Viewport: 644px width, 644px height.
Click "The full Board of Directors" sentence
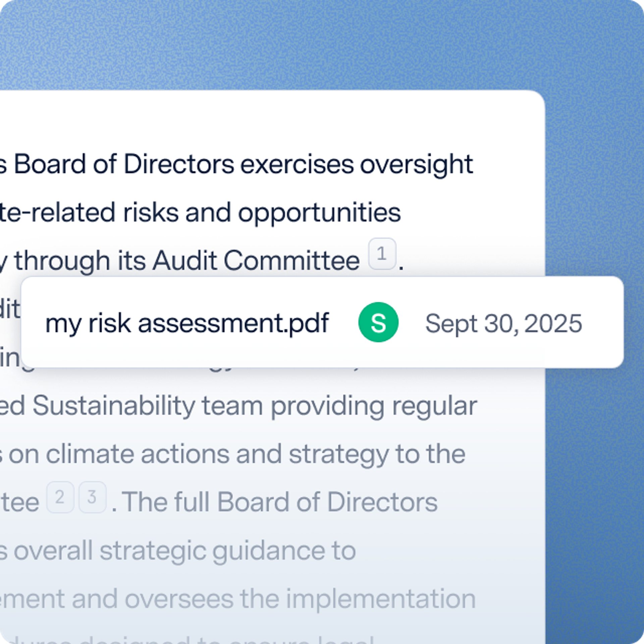pyautogui.click(x=281, y=502)
